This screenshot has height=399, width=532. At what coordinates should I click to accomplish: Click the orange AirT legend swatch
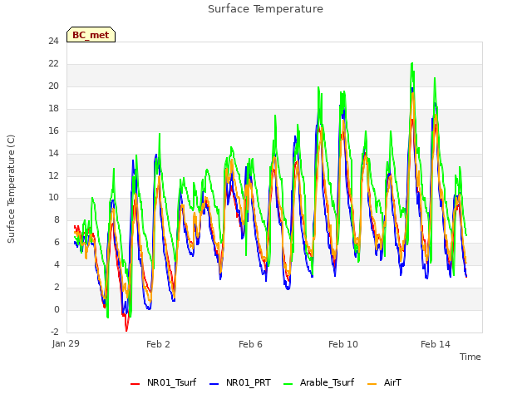click(x=372, y=384)
